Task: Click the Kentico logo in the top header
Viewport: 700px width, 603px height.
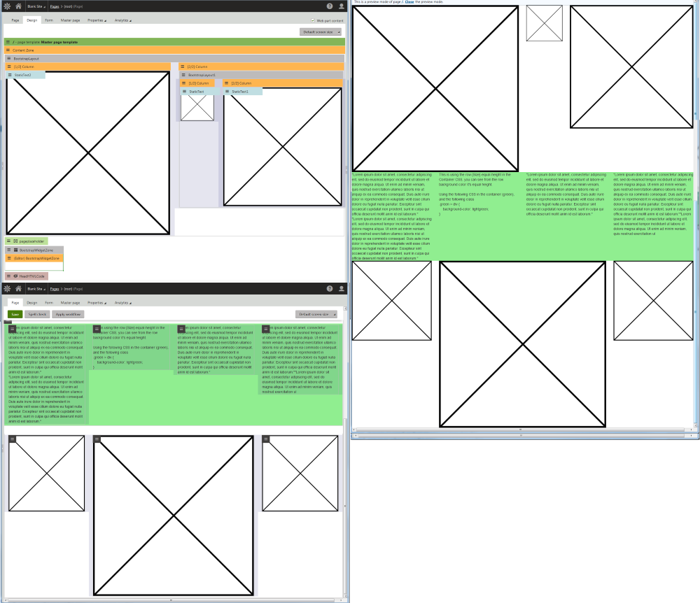Action: (7, 6)
